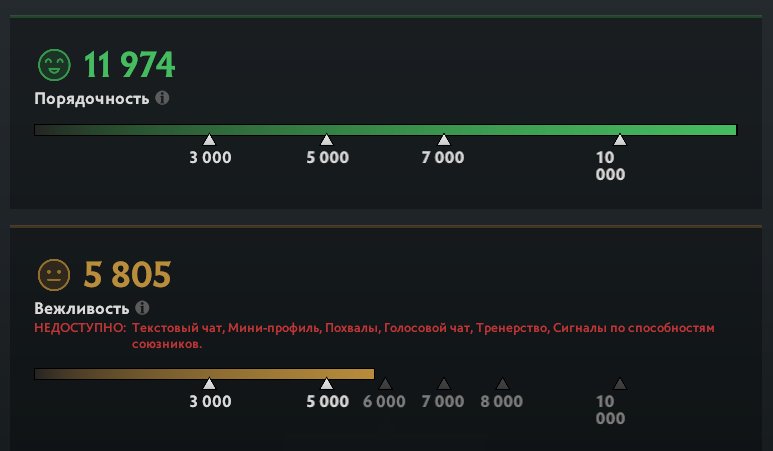This screenshot has width=773, height=451.
Task: Click the 3 000 marker triangle on orange bar
Action: tap(209, 384)
